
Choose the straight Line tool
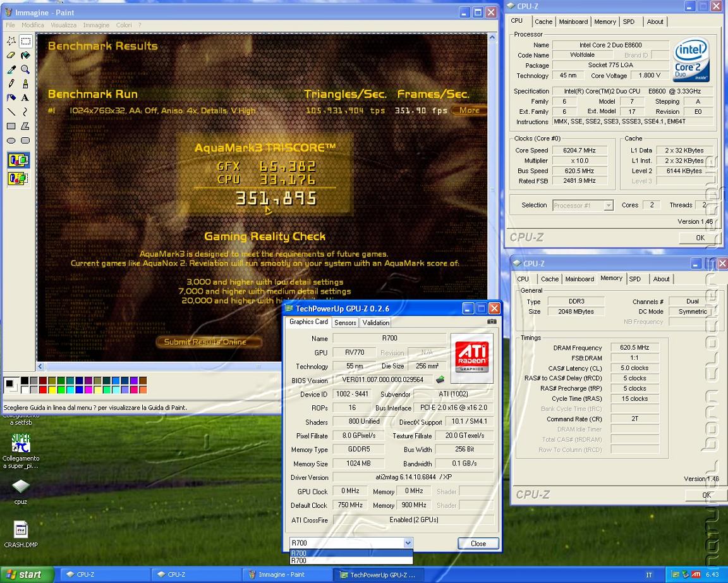coord(11,112)
